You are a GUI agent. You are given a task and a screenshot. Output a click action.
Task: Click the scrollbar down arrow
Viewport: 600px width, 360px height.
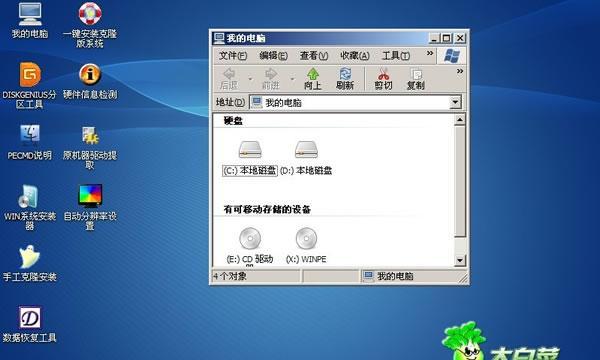click(460, 261)
